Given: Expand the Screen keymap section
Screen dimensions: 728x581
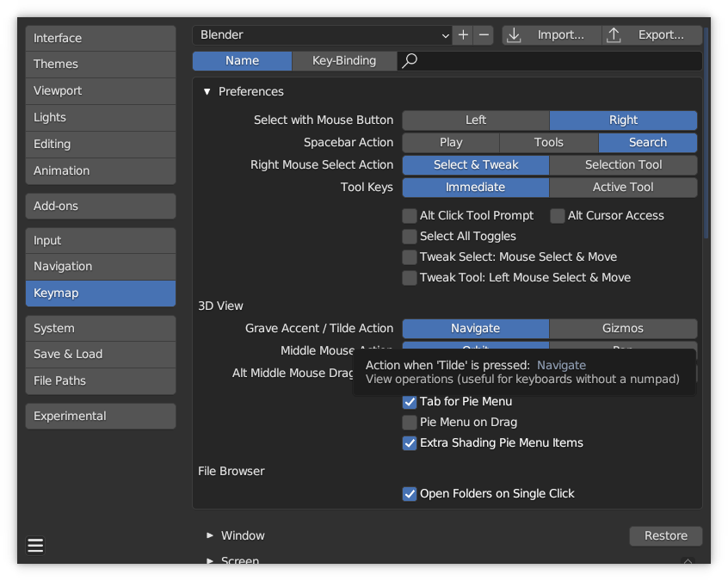Looking at the screenshot, I should pyautogui.click(x=210, y=560).
